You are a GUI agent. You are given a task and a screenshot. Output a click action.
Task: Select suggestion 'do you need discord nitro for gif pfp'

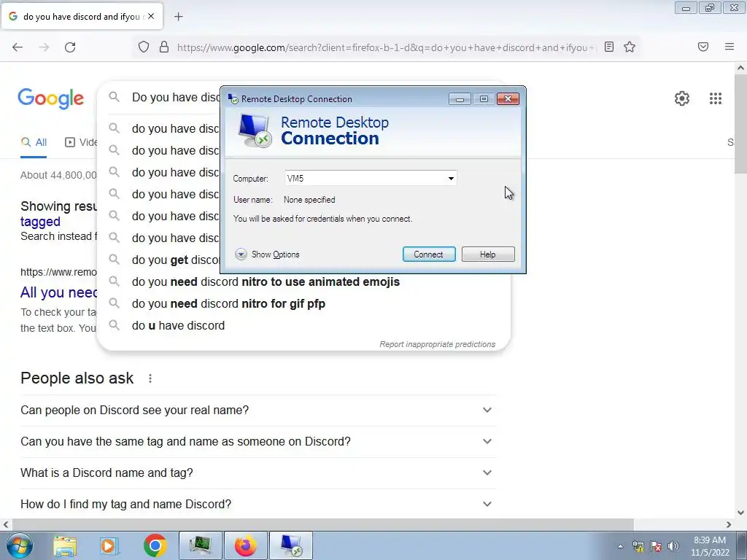[228, 304]
